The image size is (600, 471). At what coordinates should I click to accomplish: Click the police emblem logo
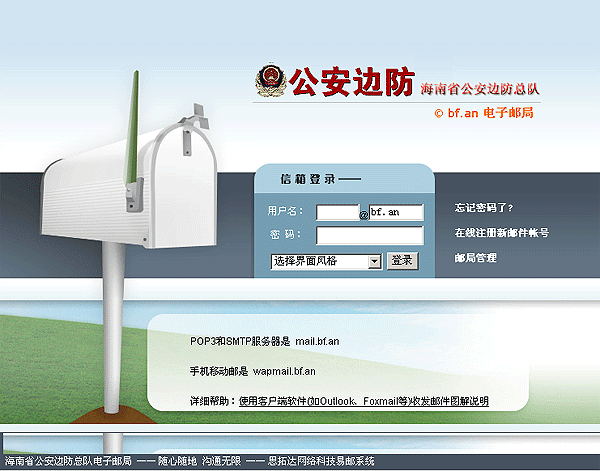(270, 81)
